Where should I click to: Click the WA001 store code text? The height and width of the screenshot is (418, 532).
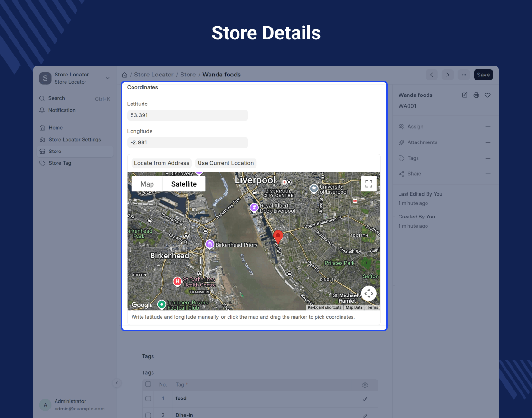click(x=407, y=106)
